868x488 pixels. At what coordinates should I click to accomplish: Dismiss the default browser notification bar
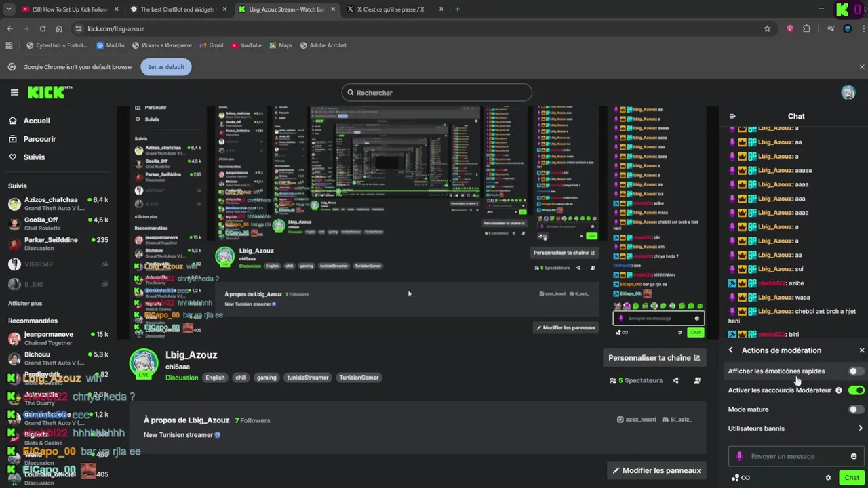(862, 67)
